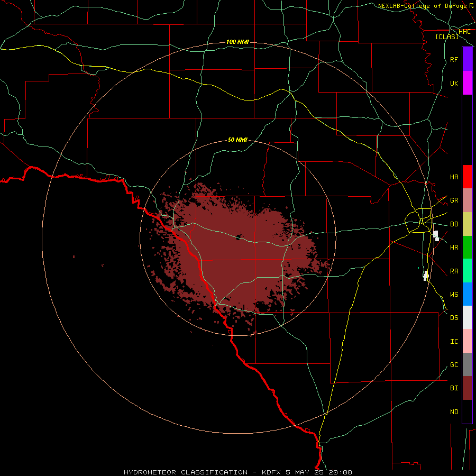Screen dimensions: 476x476
Task: Click the ND black legend swatch
Action: click(x=467, y=411)
